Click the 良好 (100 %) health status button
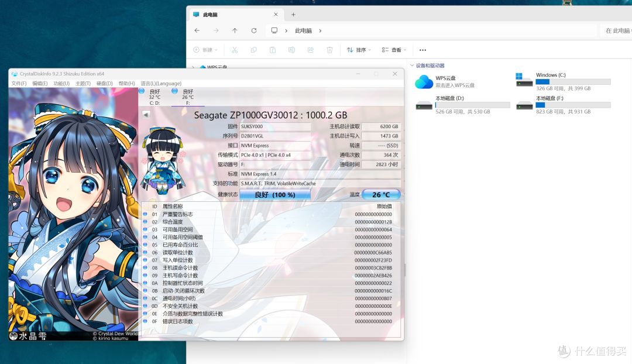632x364 pixels. [275, 195]
